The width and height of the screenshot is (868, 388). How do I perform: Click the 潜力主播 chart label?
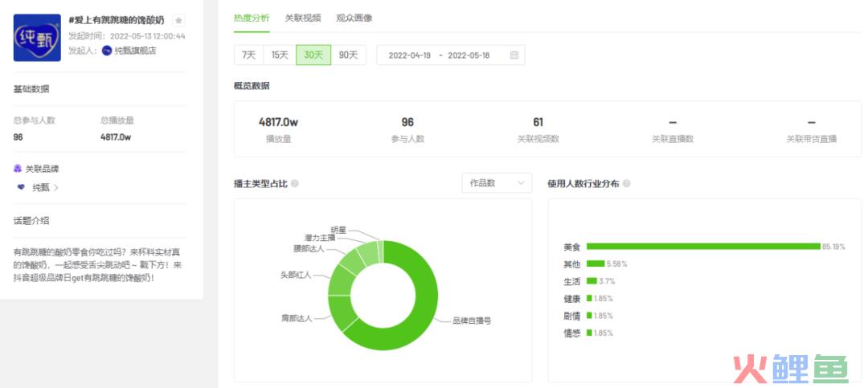tap(320, 238)
